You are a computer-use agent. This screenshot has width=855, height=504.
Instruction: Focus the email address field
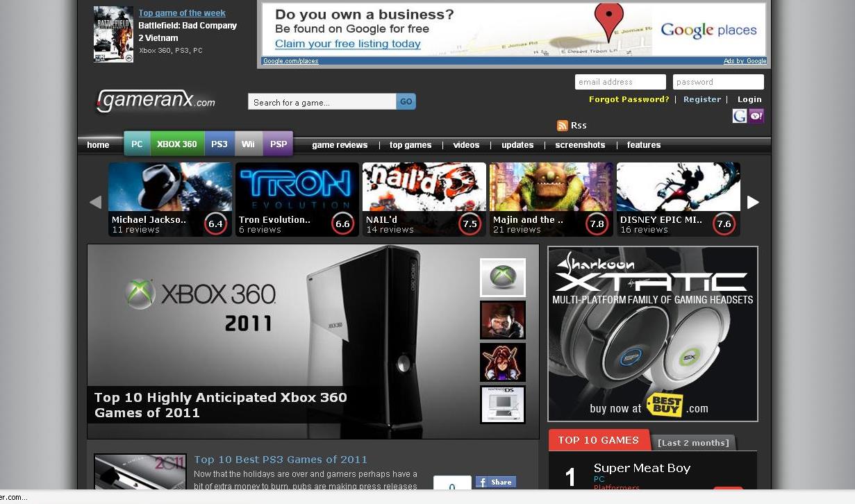click(x=620, y=82)
